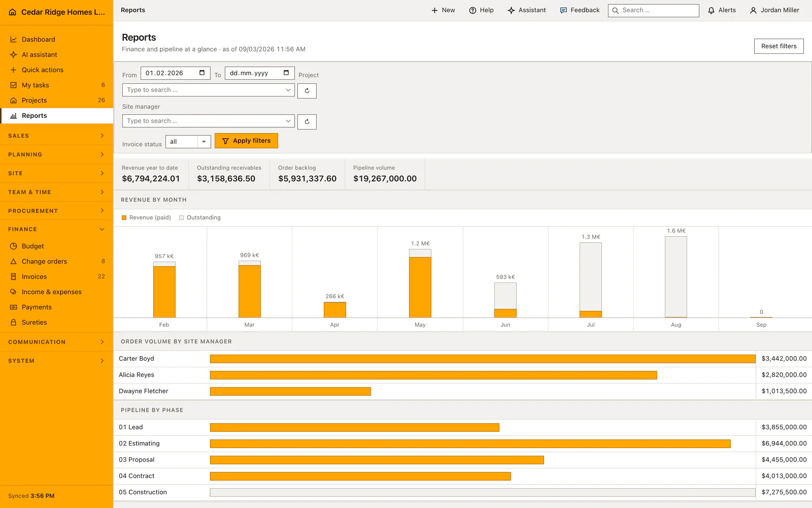Expand the SALES sidebar section
The image size is (812, 508).
click(56, 136)
